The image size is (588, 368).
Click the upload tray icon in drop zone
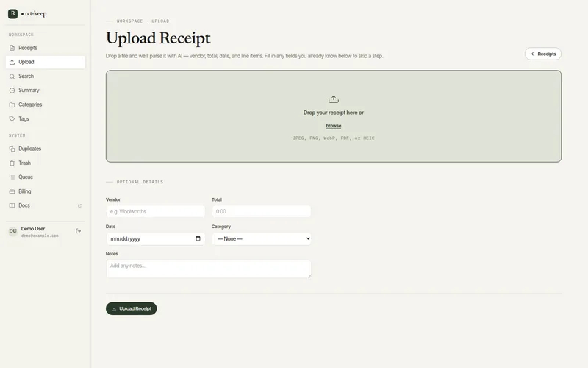click(334, 99)
